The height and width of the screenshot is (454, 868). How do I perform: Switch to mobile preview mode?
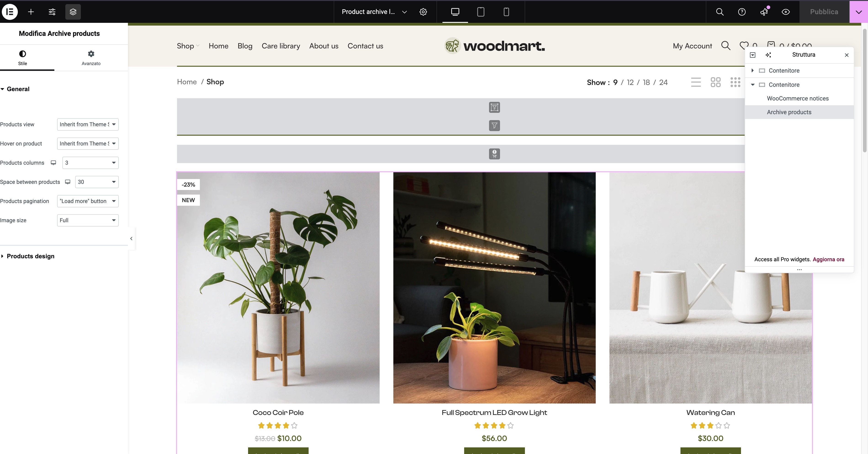tap(506, 12)
